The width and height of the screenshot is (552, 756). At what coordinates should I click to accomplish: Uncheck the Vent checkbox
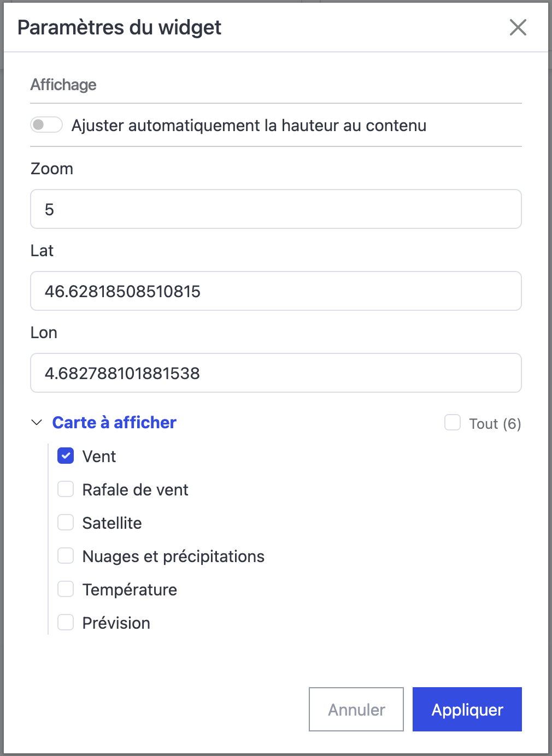66,456
